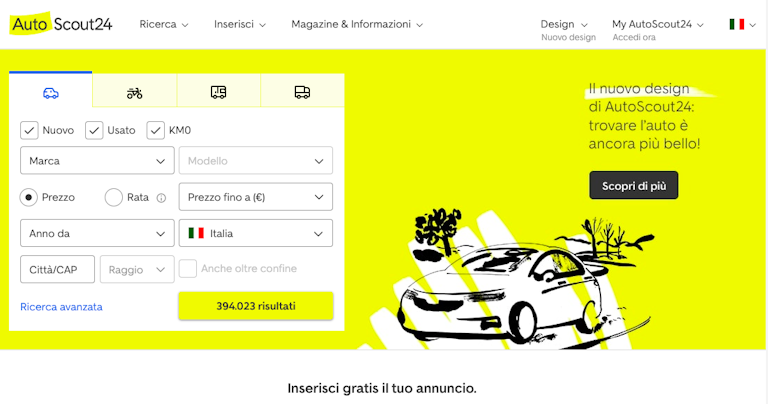Screen dimensions: 768x404
Task: Click the AutoScout24 logo
Action: pyautogui.click(x=61, y=24)
